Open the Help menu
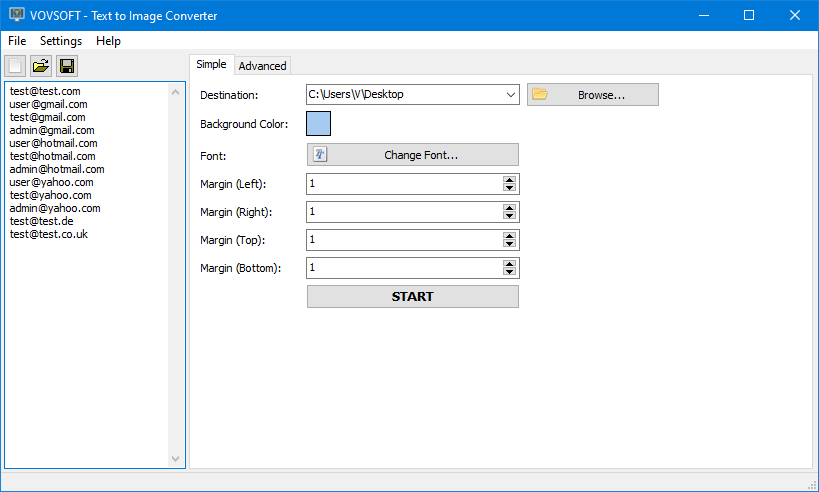Viewport: 819px width, 492px height. click(108, 41)
